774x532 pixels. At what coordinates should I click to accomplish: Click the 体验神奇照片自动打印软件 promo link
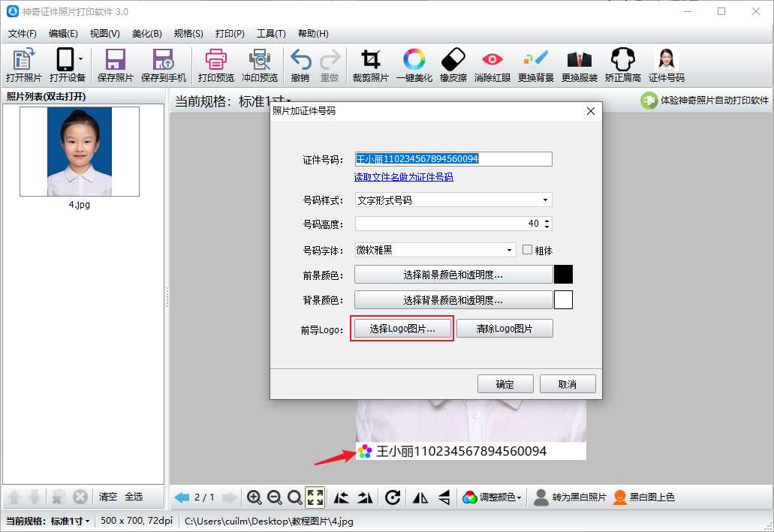[x=704, y=101]
